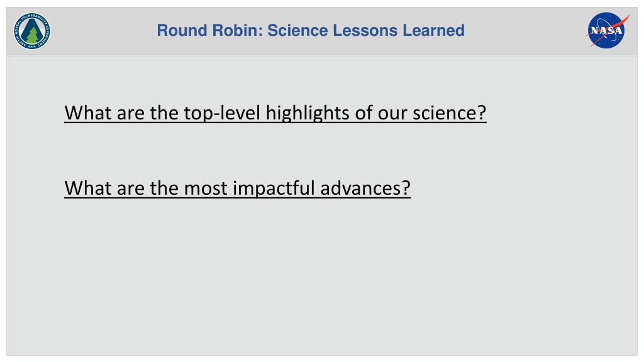
Task: Click the word 'Science' in the slide title
Action: pos(297,30)
